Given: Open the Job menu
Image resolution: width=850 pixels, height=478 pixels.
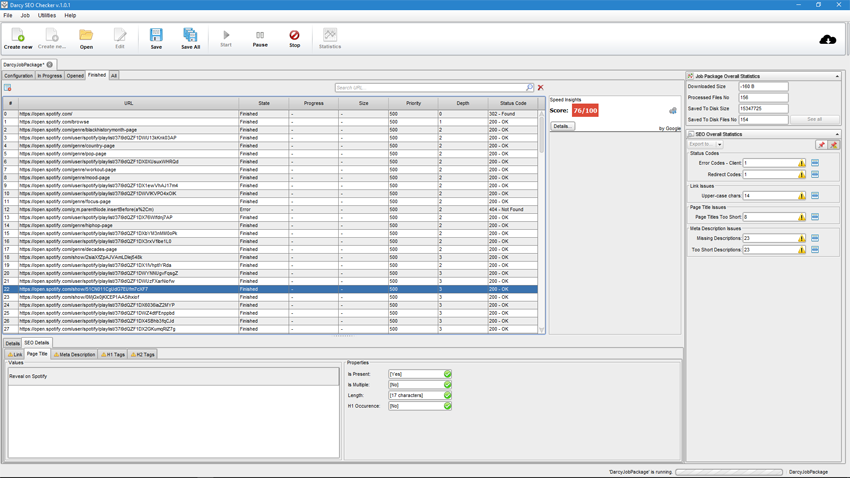Looking at the screenshot, I should (x=25, y=15).
